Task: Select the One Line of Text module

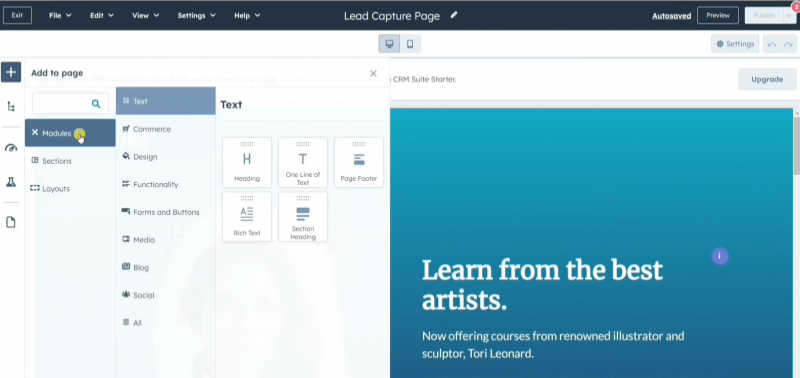Action: click(303, 162)
